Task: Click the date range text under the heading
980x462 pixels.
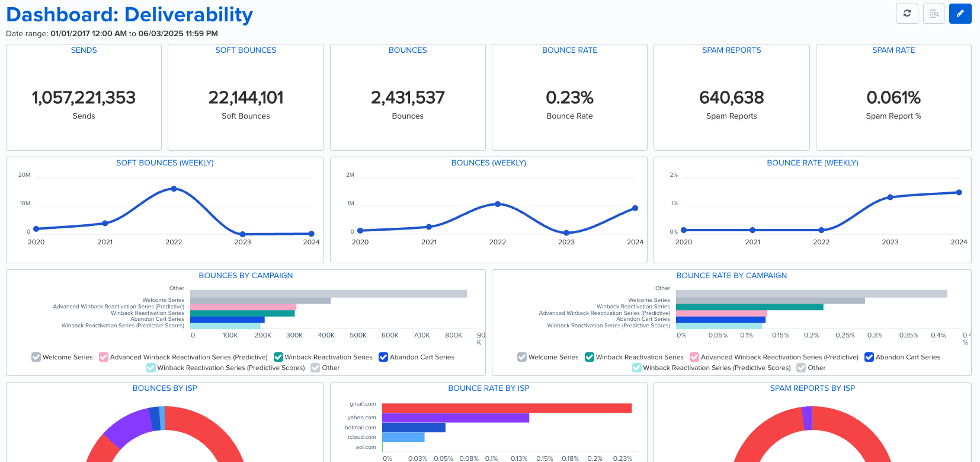Action: click(112, 34)
